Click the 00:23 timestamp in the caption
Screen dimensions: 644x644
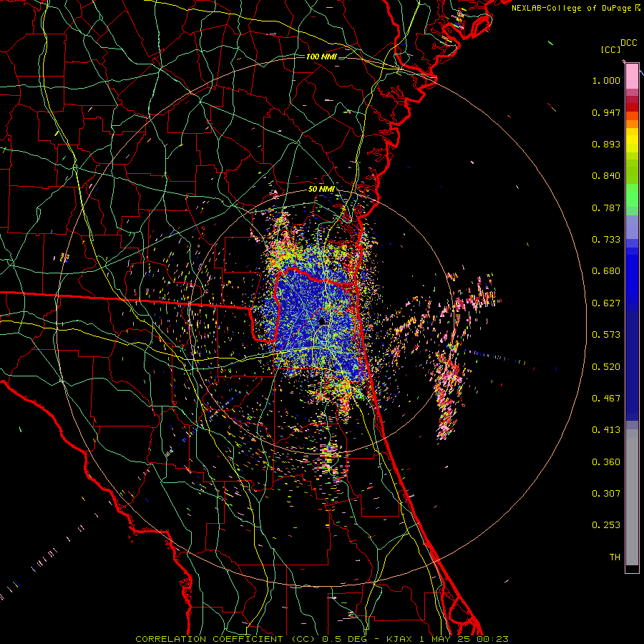coord(493,639)
